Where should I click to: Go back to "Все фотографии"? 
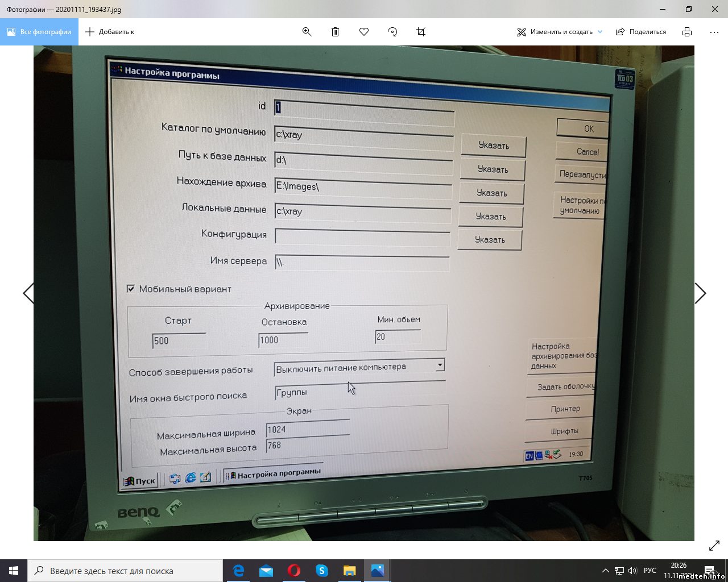click(x=39, y=32)
